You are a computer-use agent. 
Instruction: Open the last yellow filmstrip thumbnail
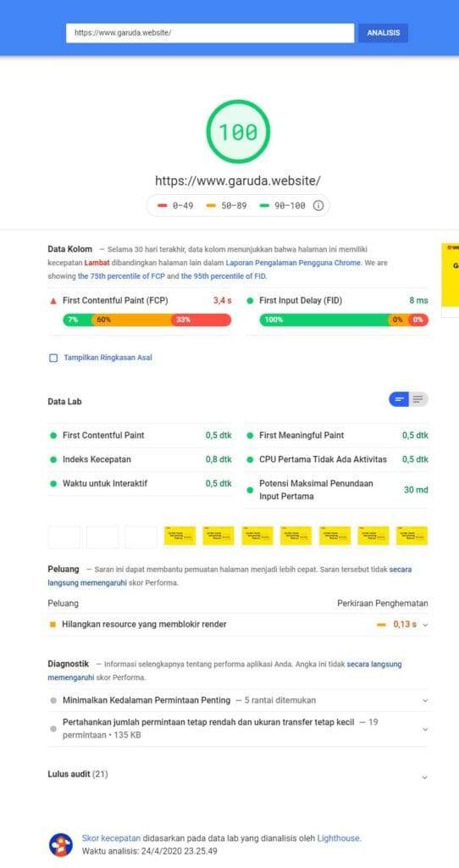click(x=412, y=536)
